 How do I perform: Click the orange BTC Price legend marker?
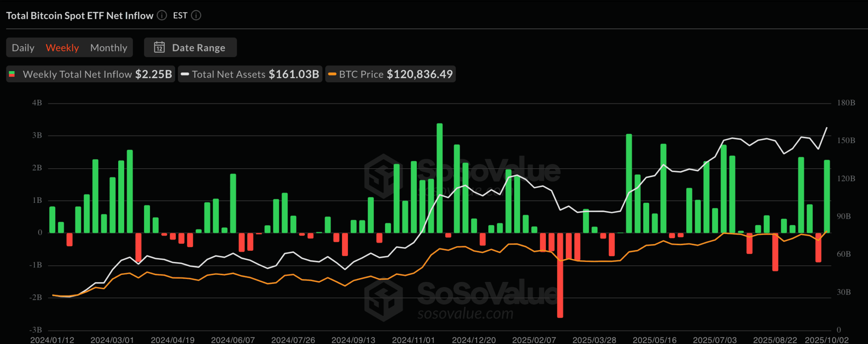tap(332, 74)
